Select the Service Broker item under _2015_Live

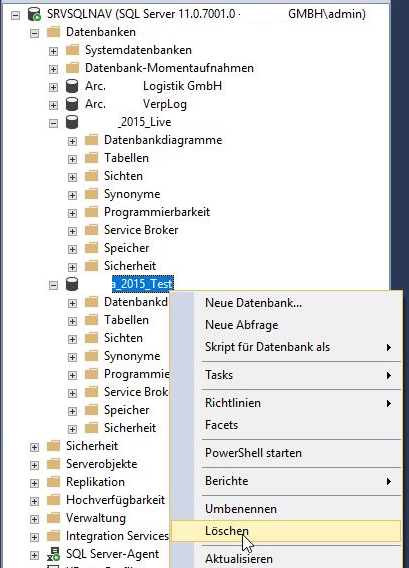coord(141,230)
